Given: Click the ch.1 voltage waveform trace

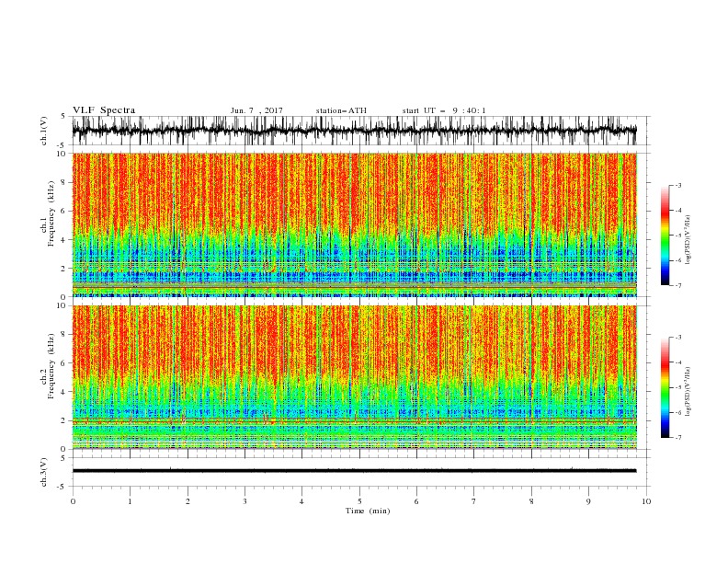Looking at the screenshot, I should click(354, 131).
